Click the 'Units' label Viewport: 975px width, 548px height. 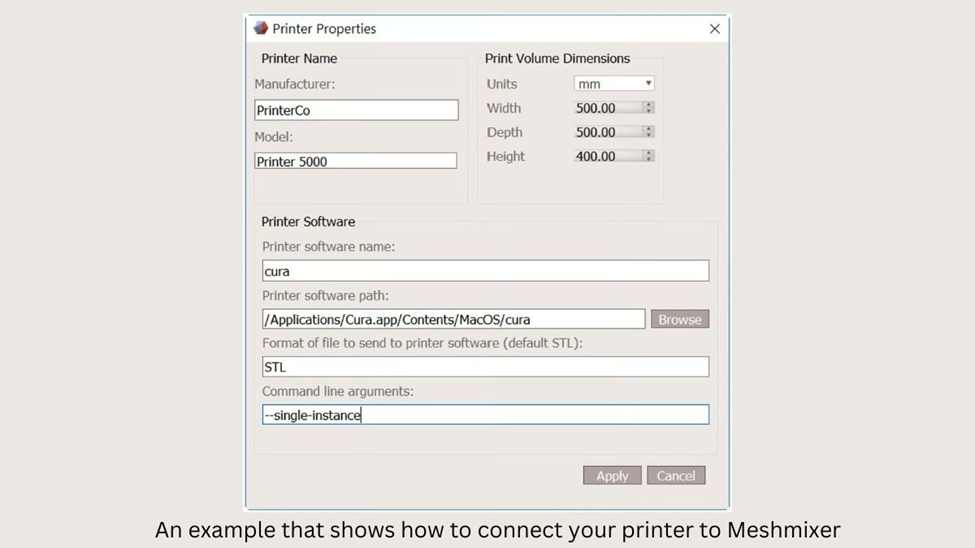point(502,84)
